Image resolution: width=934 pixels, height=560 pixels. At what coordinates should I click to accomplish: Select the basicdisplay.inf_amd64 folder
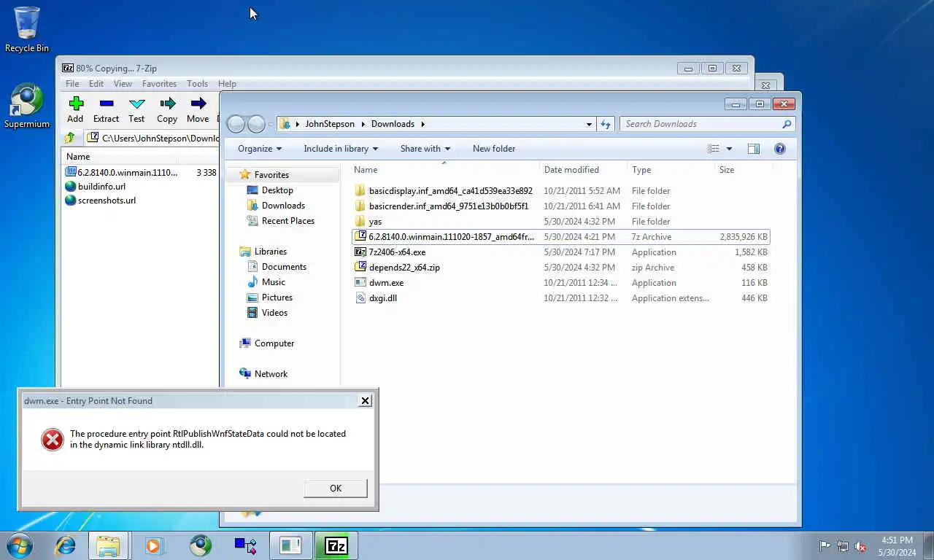(450, 191)
